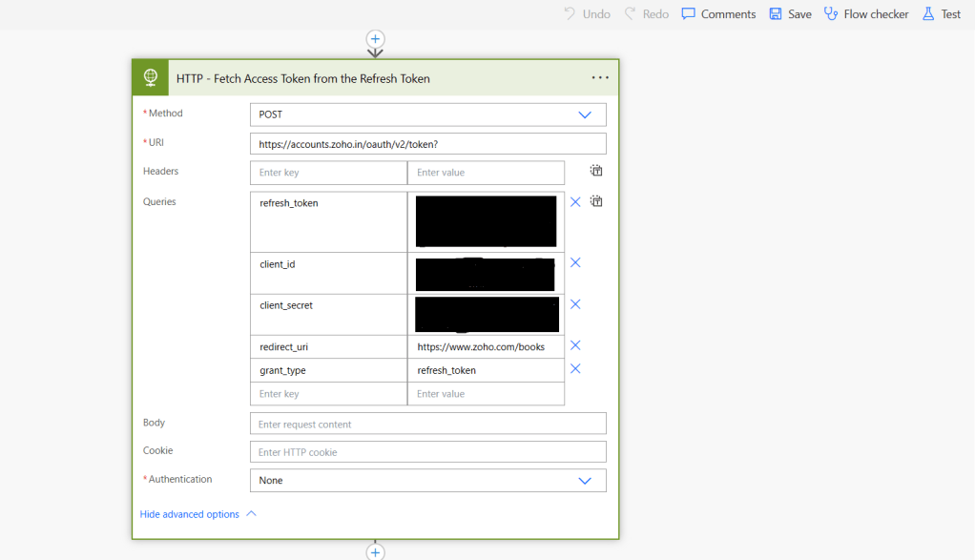
Task: Click the plus icon above the HTTP action
Action: [x=375, y=39]
